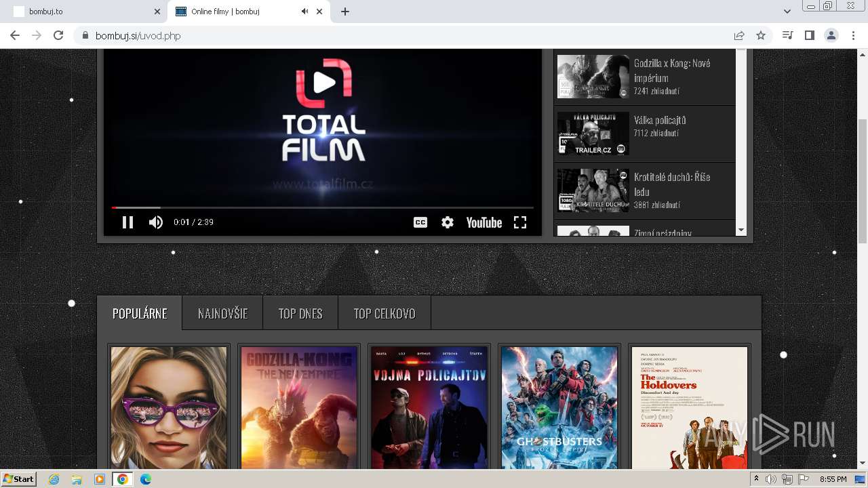Mute the Online filmy tab audio

coord(304,12)
